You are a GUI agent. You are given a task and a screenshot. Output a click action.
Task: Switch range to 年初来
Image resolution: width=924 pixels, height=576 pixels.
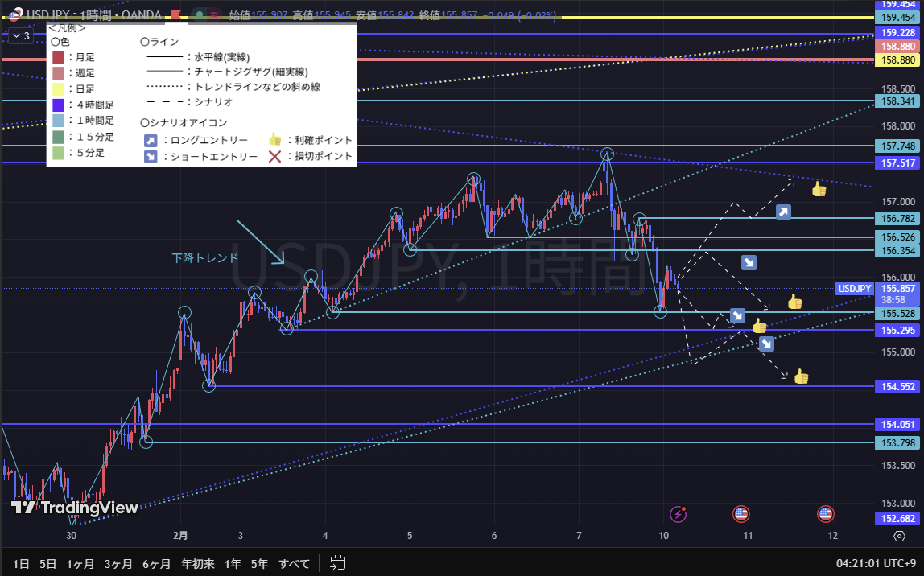(x=197, y=563)
